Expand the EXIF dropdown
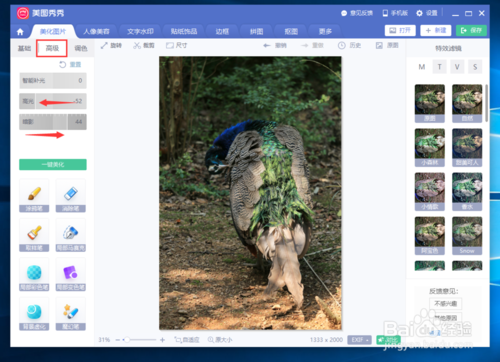 pyautogui.click(x=359, y=340)
